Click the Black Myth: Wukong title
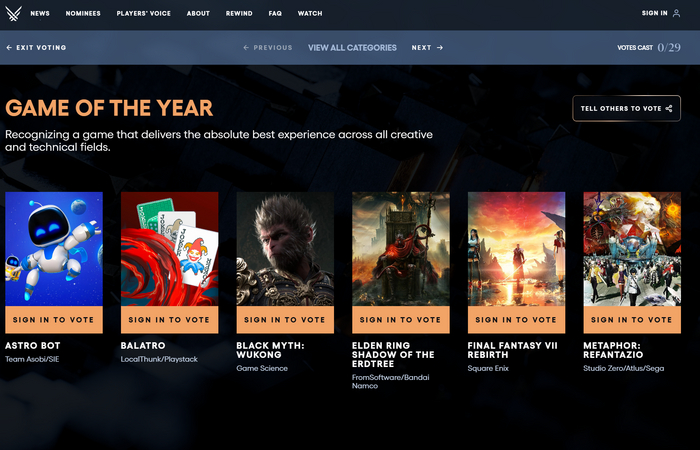The width and height of the screenshot is (700, 450). click(270, 350)
